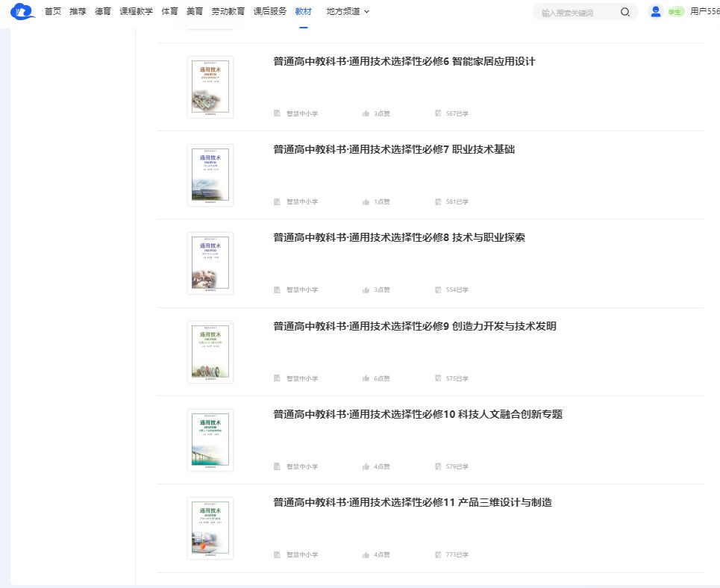This screenshot has width=720, height=588.
Task: Click thumbs-up icon for 创造力开发与技术发明
Action: [x=366, y=378]
